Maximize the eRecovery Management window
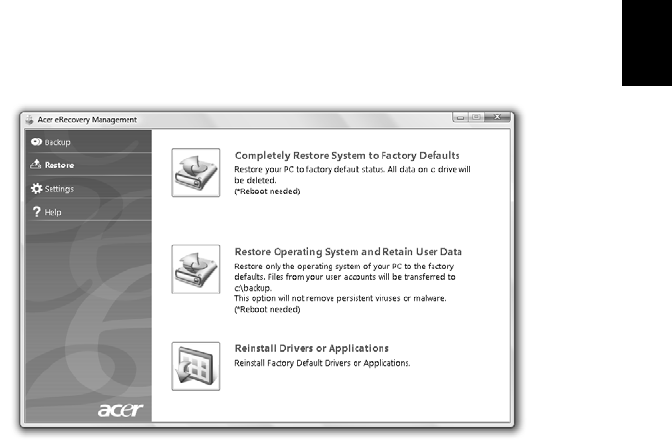Image resolution: width=672 pixels, height=447 pixels. pos(476,117)
